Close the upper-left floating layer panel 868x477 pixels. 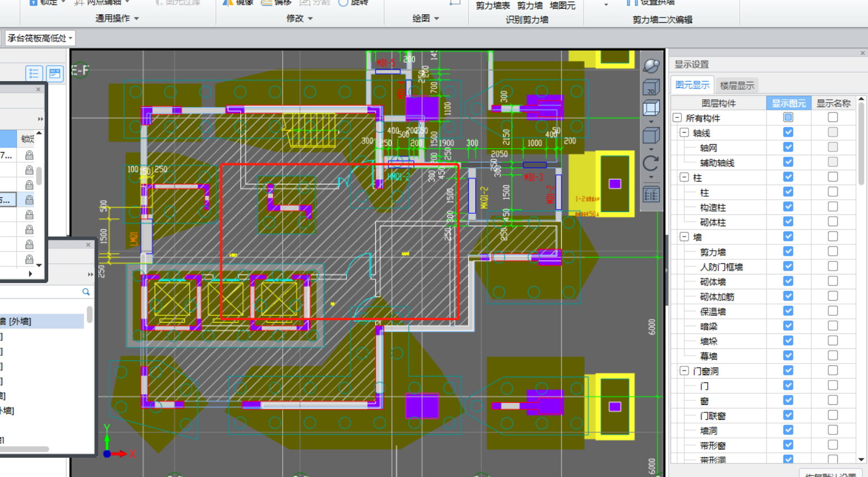point(39,89)
